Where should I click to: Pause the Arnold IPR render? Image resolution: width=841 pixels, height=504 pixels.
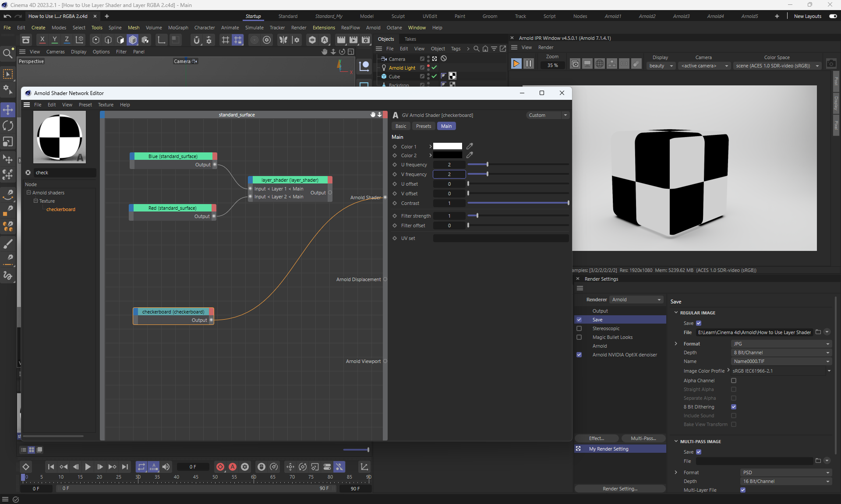click(529, 64)
